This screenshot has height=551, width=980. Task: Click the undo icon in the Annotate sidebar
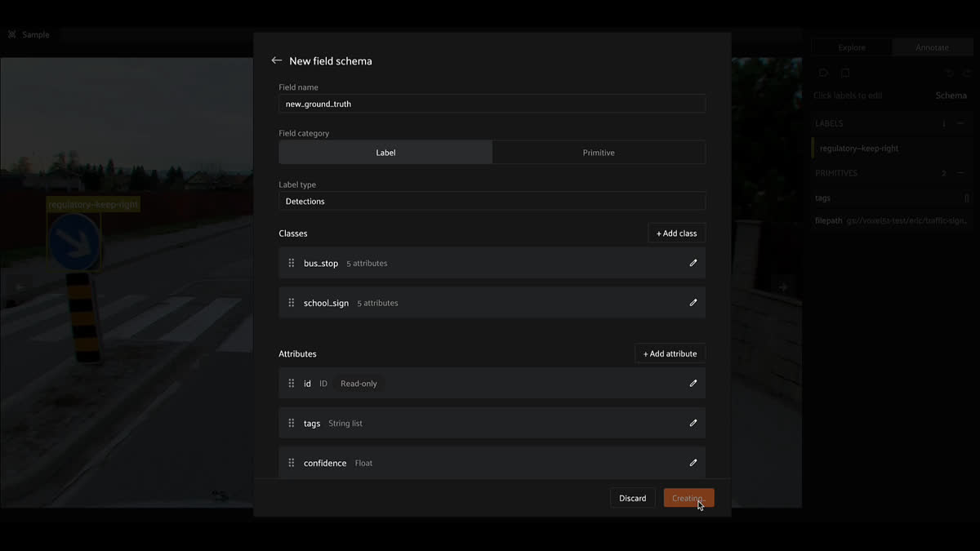point(949,73)
